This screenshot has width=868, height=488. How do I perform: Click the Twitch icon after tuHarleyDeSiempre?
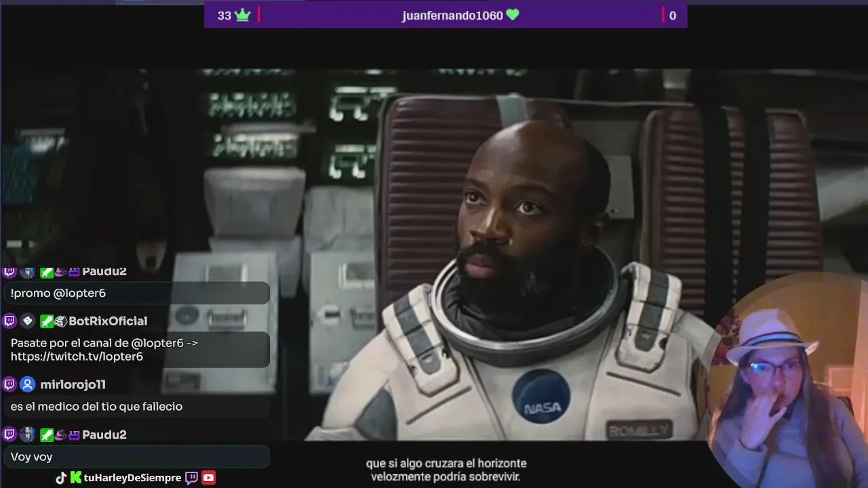(192, 478)
